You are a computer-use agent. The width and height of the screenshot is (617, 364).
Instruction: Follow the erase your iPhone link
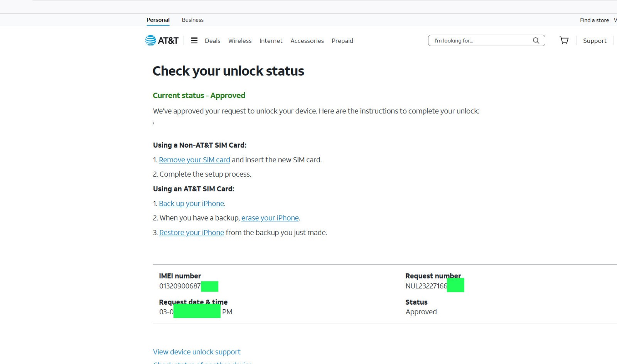[x=270, y=218]
